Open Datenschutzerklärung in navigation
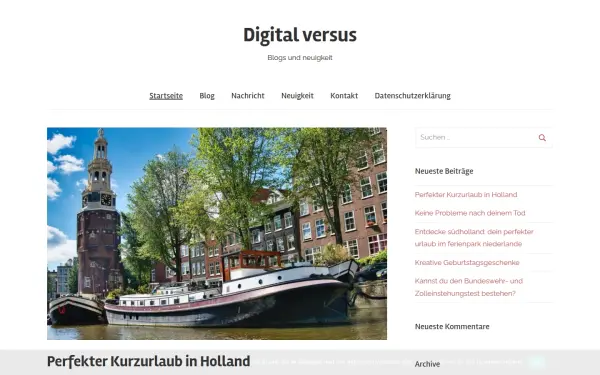600x375 pixels. pos(412,96)
